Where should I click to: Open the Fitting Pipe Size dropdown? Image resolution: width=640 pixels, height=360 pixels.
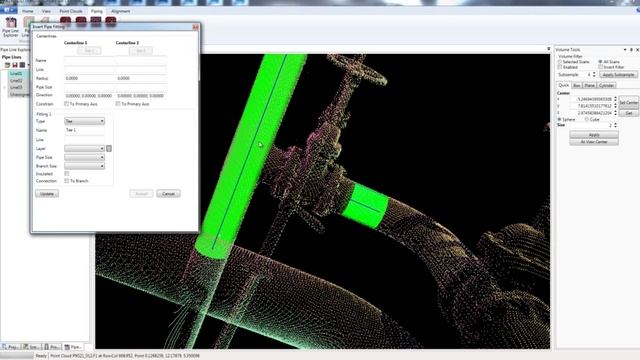point(84,157)
